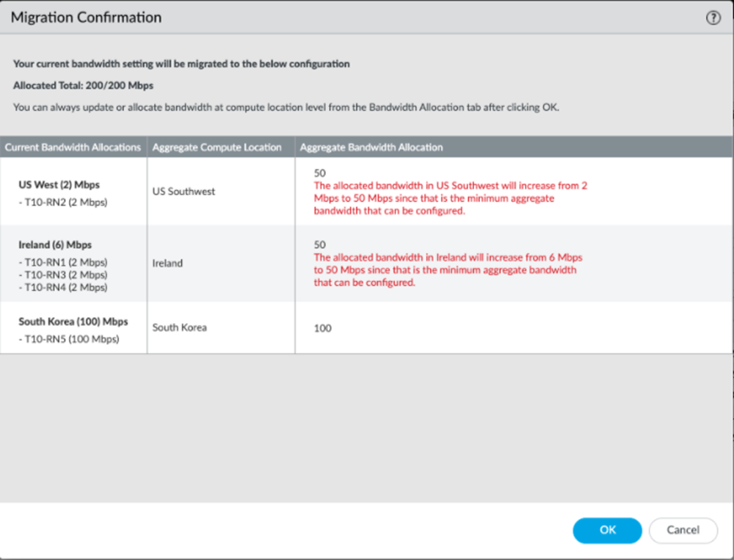Click the US Southwest compute location cell

click(183, 192)
